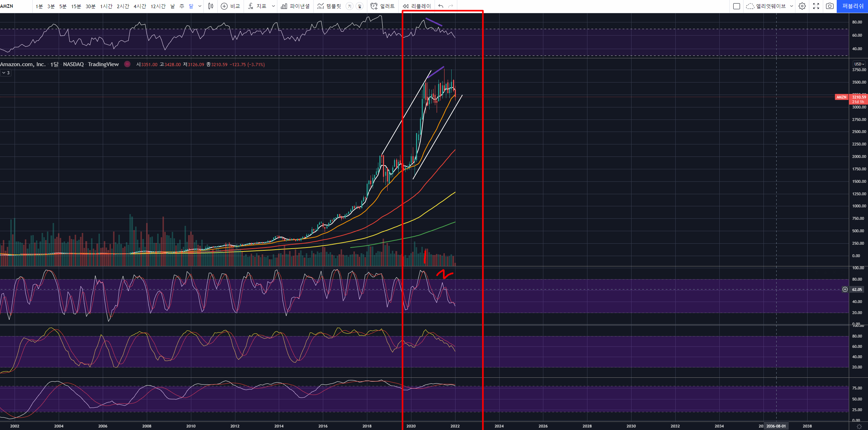
Task: Click the blue 퍼블리쉬 publish button
Action: 853,6
